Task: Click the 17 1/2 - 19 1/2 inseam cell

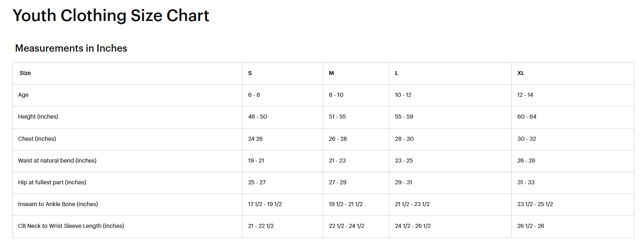Action: point(265,204)
